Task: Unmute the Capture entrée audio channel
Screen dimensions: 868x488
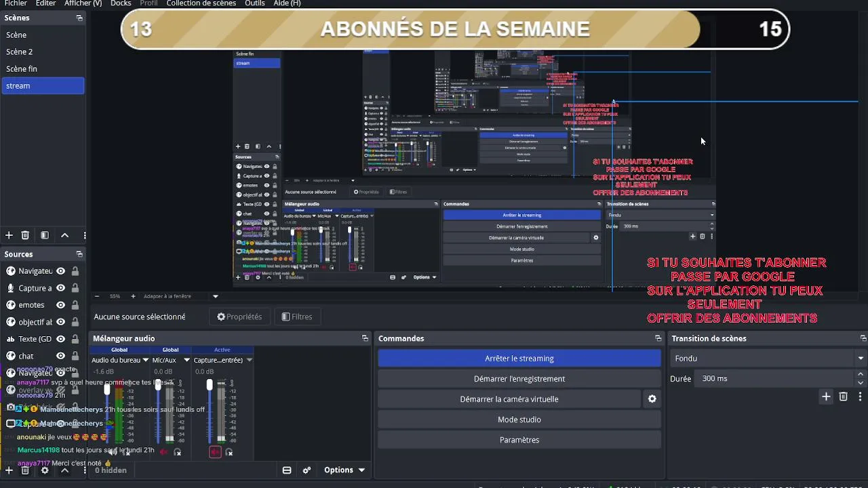Action: point(215,452)
